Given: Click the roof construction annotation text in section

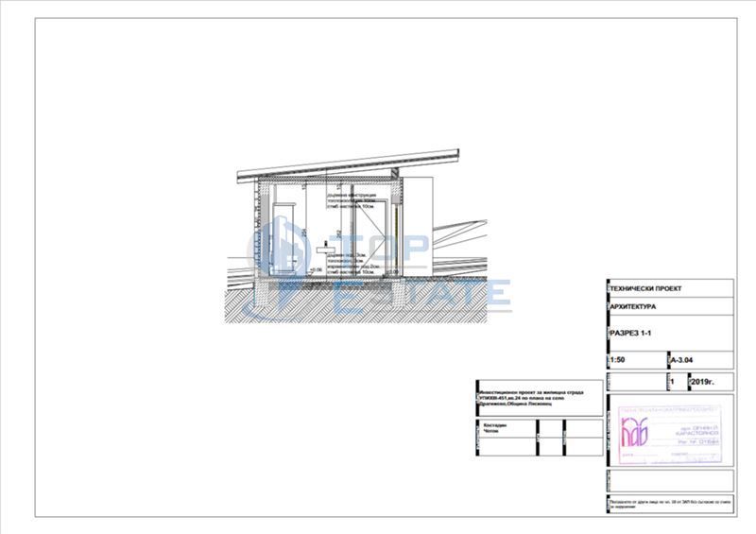Looking at the screenshot, I should pos(352,200).
